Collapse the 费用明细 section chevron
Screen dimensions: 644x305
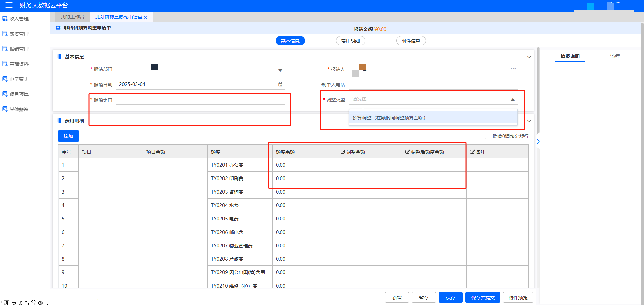point(529,121)
